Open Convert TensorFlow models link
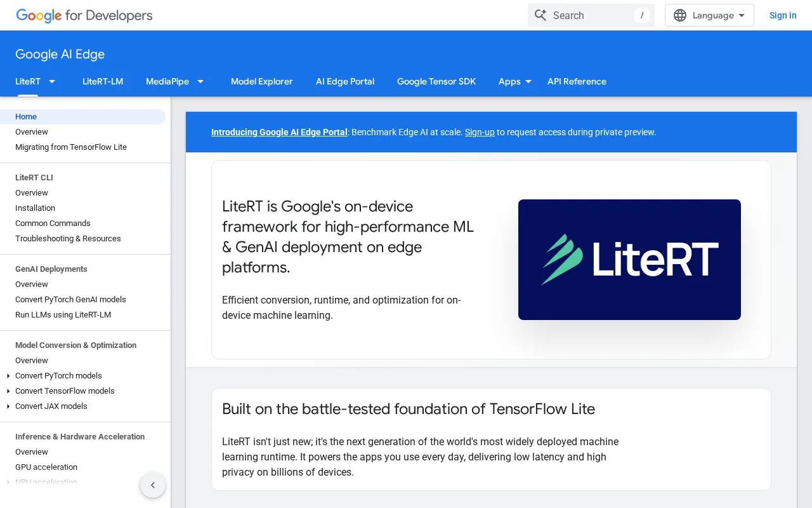This screenshot has height=508, width=812. [65, 391]
